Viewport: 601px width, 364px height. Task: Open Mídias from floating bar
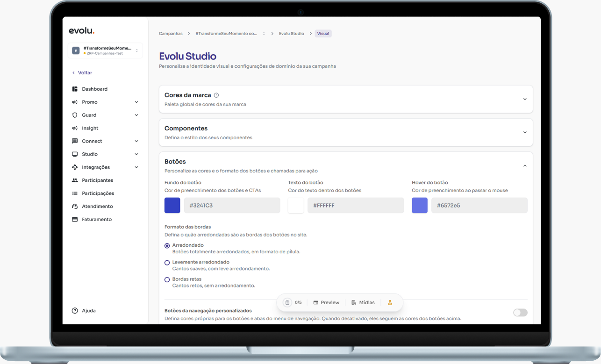coord(363,303)
